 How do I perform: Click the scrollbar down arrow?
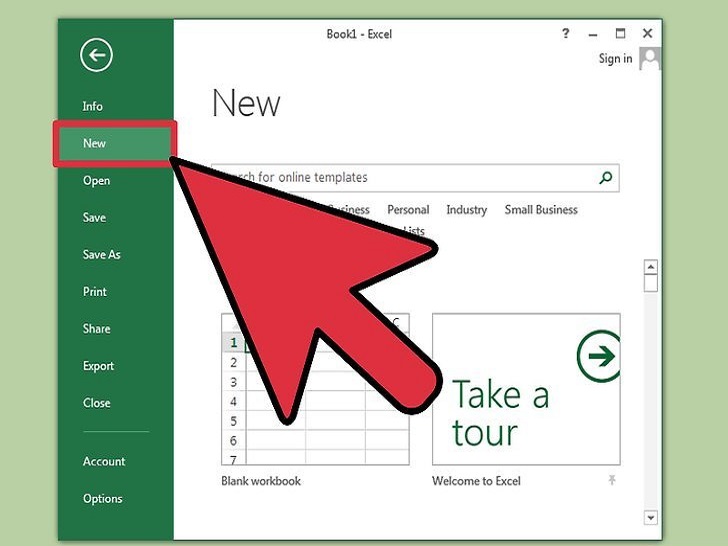pyautogui.click(x=651, y=517)
